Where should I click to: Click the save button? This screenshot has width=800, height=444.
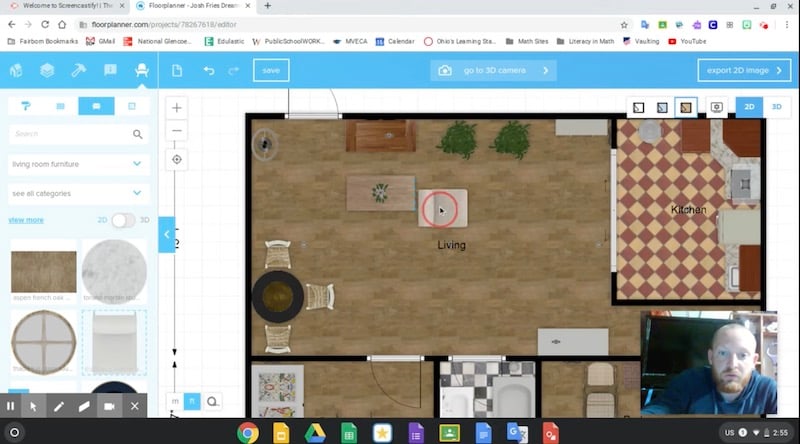pos(271,70)
